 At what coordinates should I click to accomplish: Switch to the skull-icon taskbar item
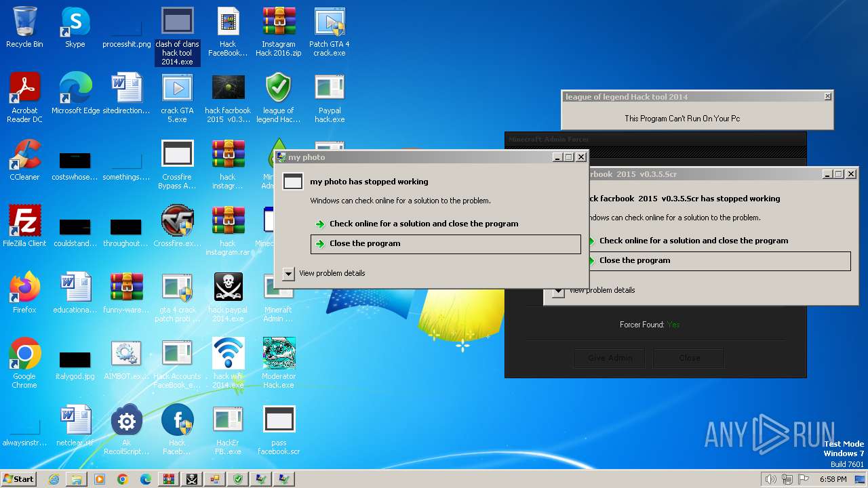point(192,479)
